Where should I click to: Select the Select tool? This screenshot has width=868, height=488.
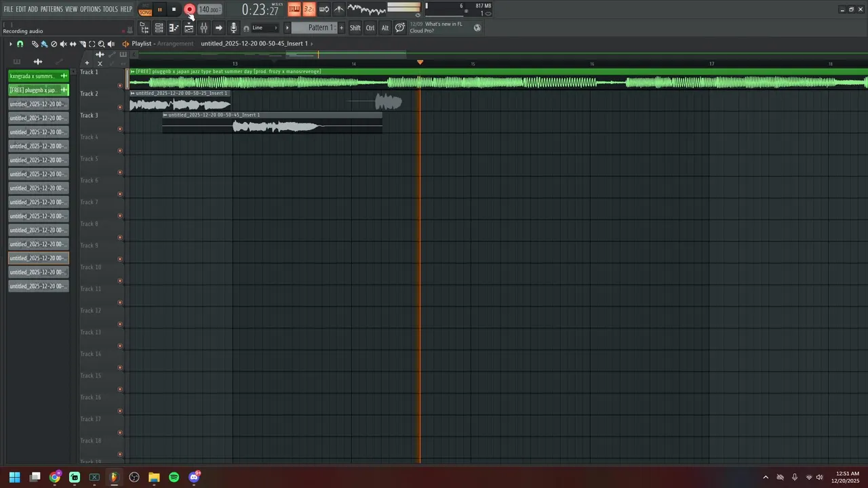[x=92, y=44]
